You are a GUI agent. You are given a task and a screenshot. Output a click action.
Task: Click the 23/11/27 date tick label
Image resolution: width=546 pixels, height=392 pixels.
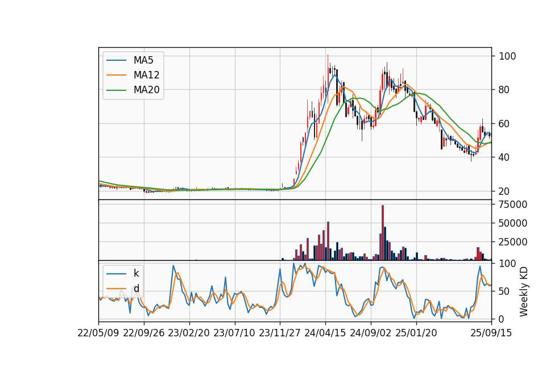tap(280, 333)
